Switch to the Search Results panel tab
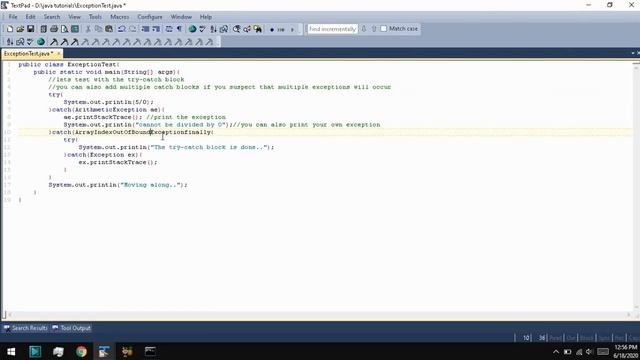The width and height of the screenshot is (640, 360). pos(26,328)
